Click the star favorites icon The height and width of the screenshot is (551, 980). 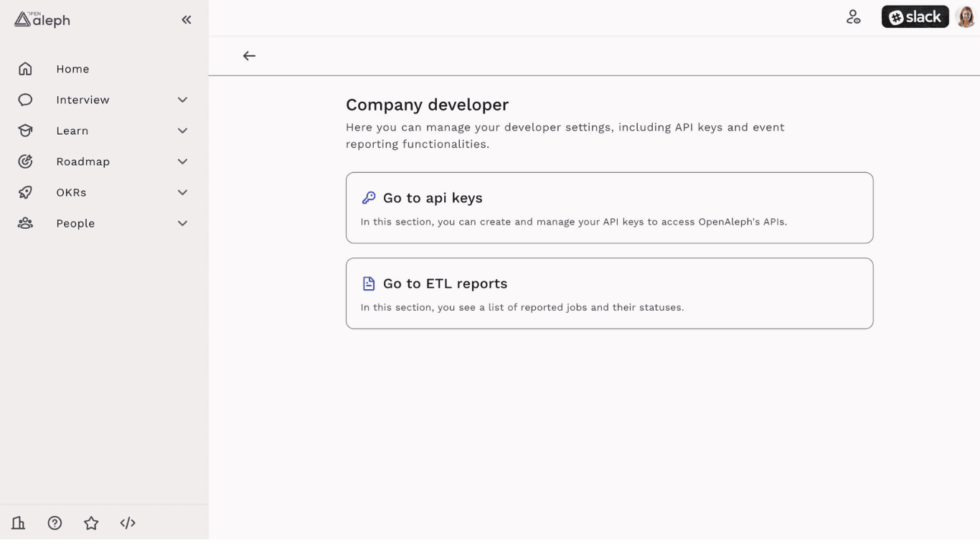(91, 523)
